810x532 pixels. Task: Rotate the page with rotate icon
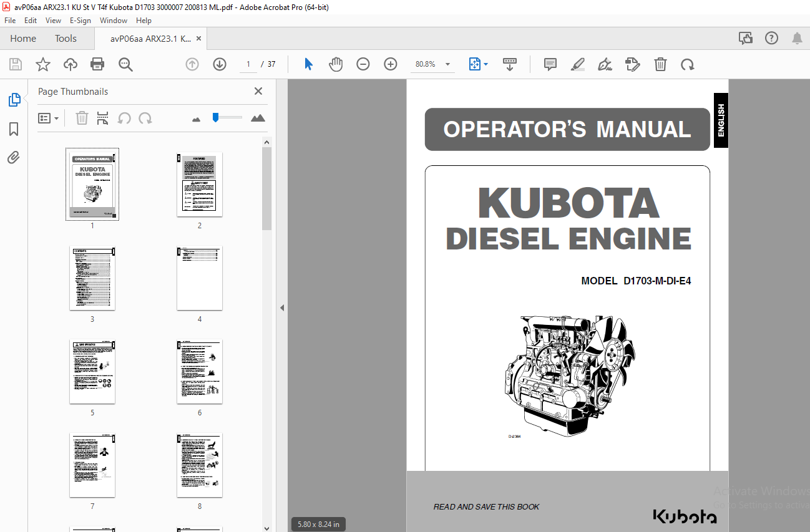[688, 64]
